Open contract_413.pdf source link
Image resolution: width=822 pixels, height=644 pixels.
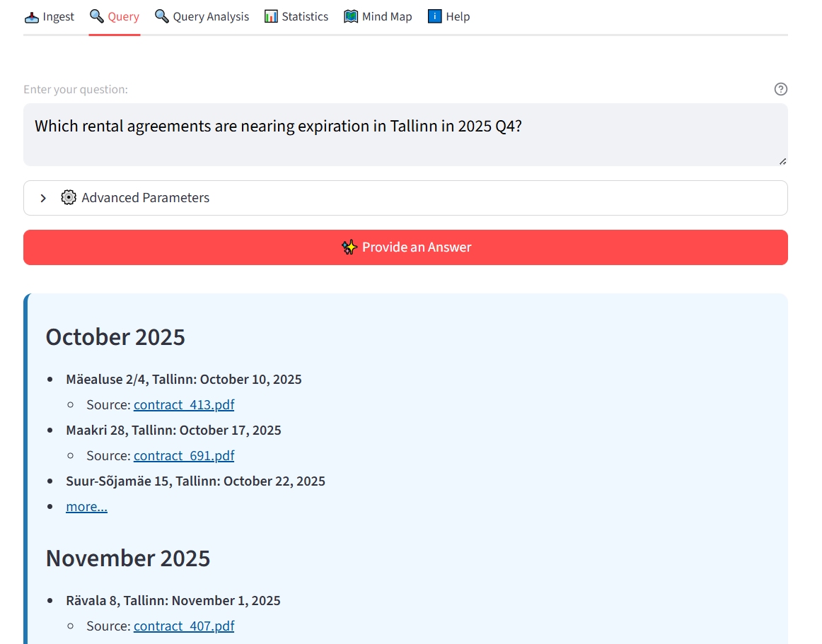click(183, 404)
